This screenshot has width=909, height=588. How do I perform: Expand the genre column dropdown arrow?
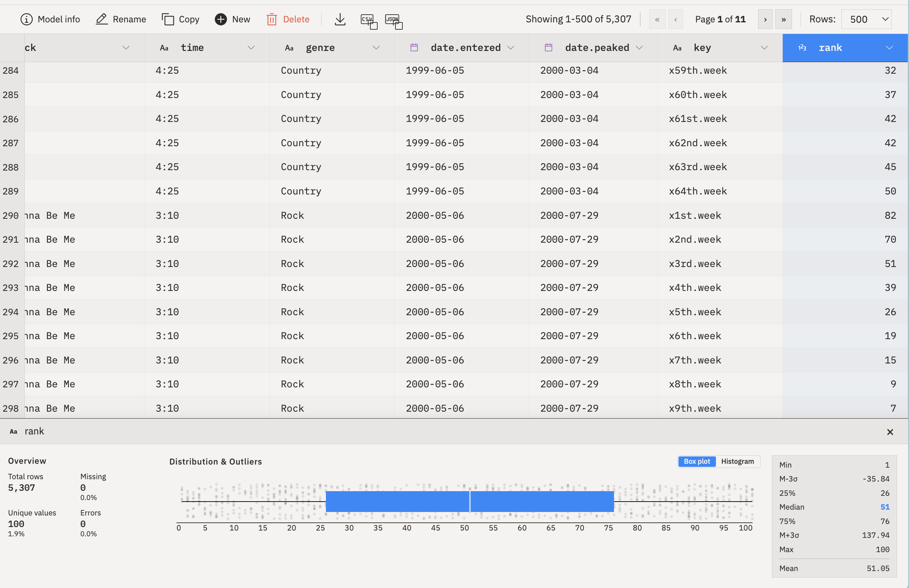(376, 48)
